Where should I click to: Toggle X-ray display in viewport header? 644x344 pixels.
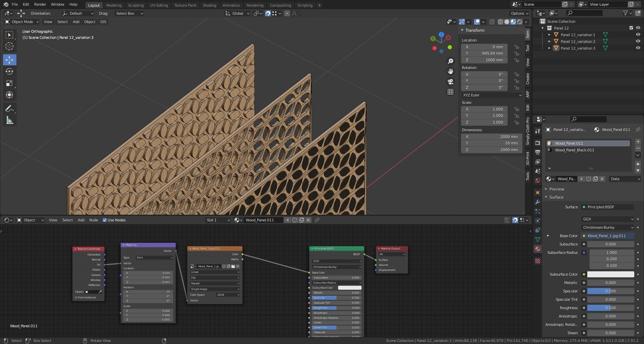[x=492, y=22]
